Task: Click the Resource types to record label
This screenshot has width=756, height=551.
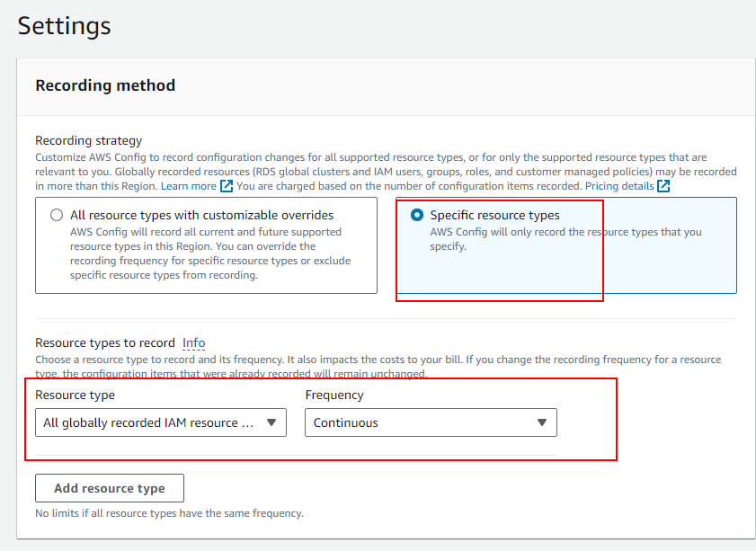Action: (105, 342)
